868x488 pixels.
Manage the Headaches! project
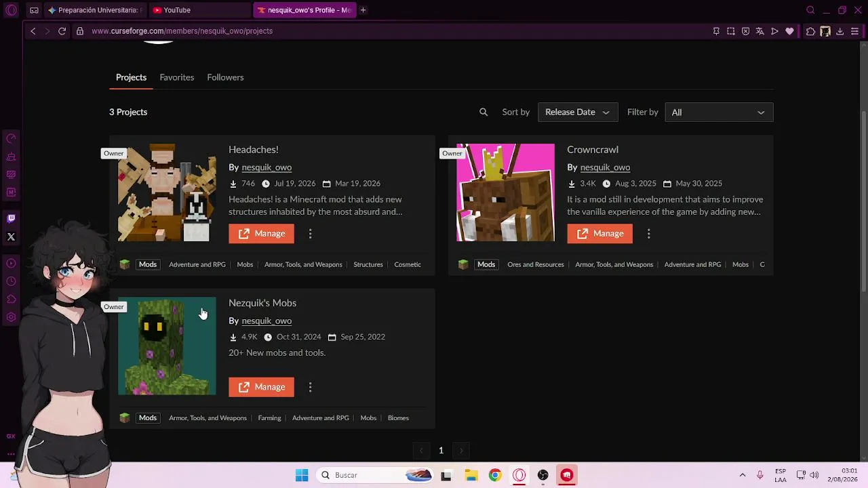click(x=261, y=234)
